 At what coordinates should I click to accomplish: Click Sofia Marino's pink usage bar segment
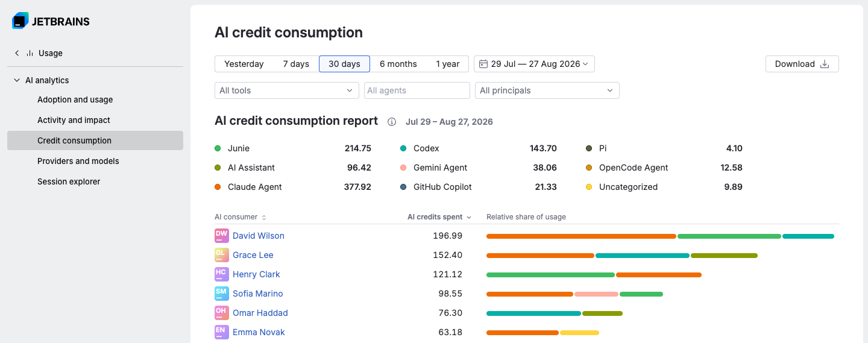pos(596,294)
